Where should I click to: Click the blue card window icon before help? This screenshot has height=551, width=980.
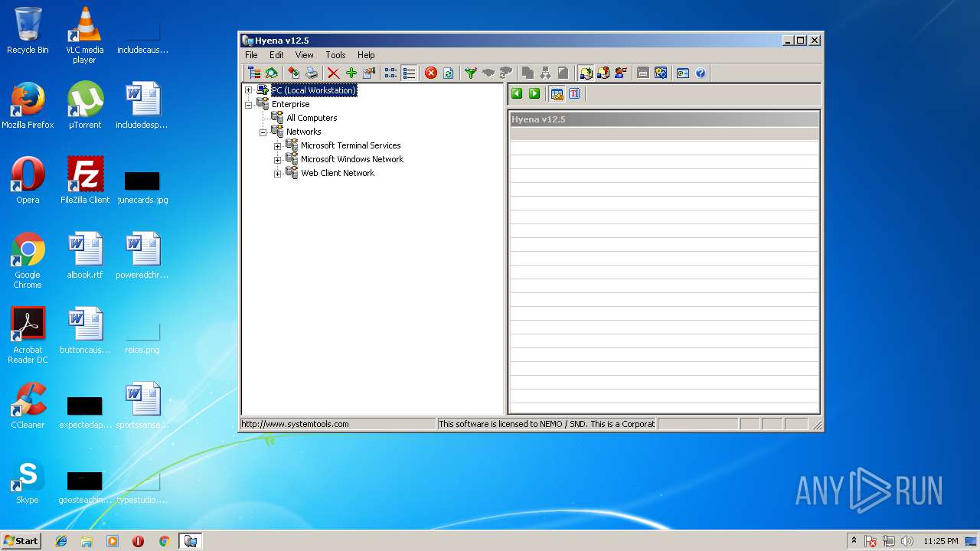(682, 73)
